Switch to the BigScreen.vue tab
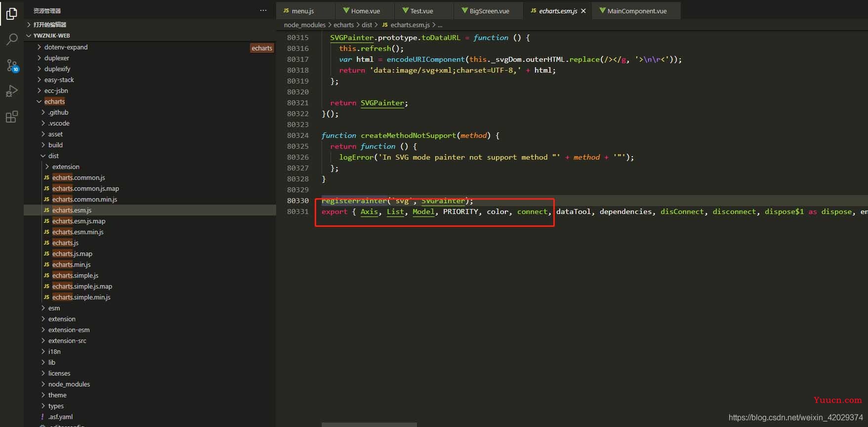The image size is (868, 427). [489, 11]
